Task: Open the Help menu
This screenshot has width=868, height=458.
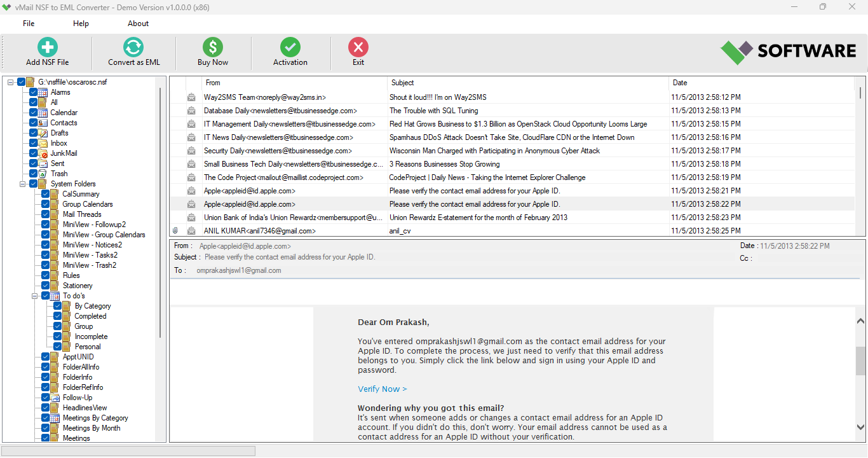Action: tap(80, 23)
